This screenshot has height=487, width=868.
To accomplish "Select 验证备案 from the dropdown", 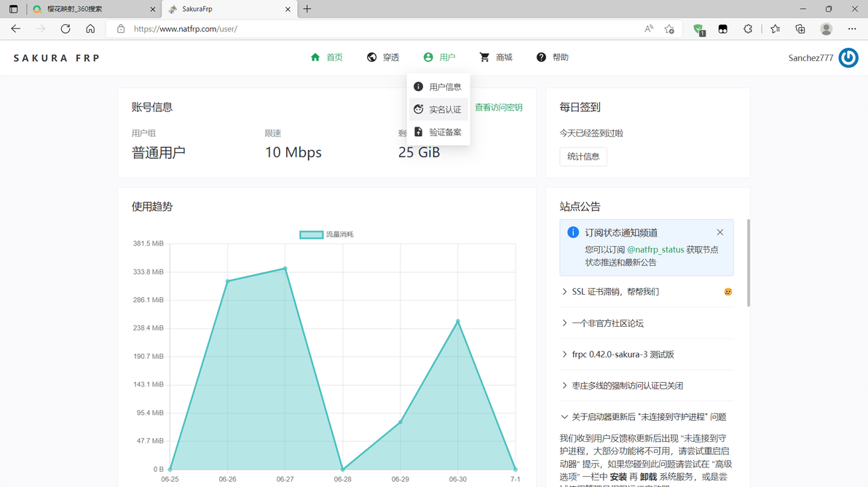I will click(438, 132).
